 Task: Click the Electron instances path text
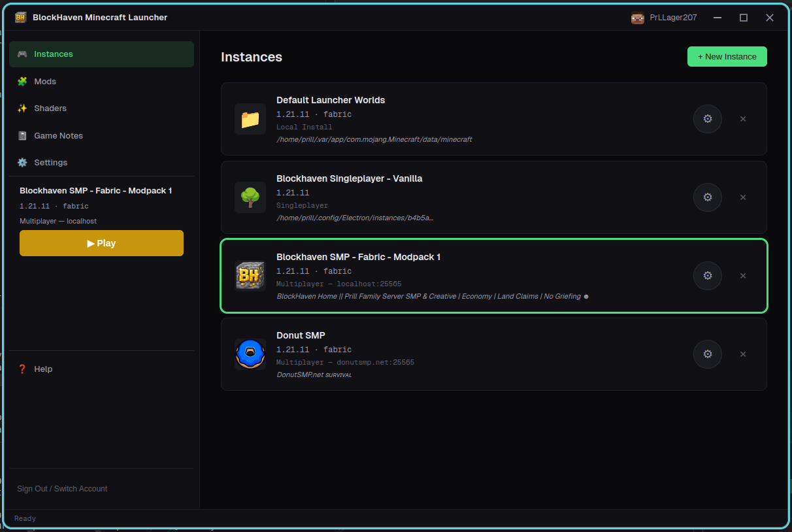pos(355,218)
